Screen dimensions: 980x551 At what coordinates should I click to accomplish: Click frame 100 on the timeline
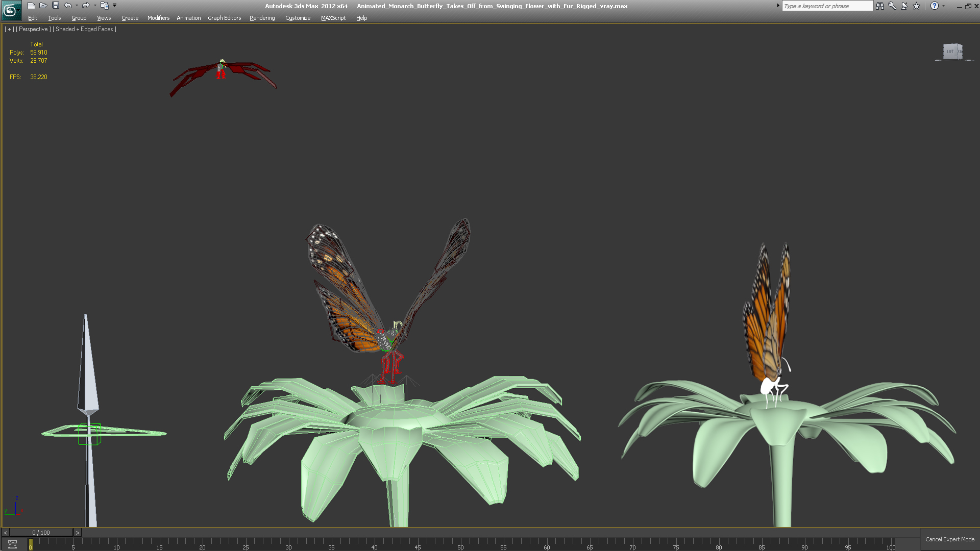(891, 544)
